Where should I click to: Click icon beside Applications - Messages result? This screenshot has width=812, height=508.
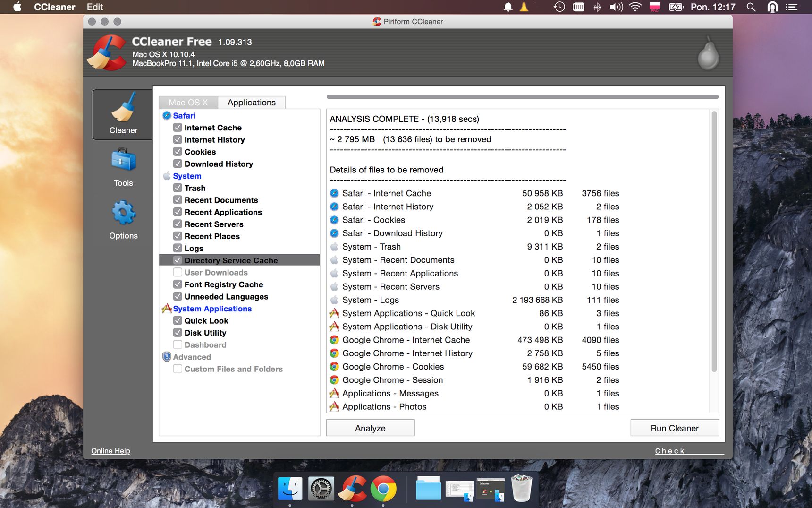[x=334, y=393]
